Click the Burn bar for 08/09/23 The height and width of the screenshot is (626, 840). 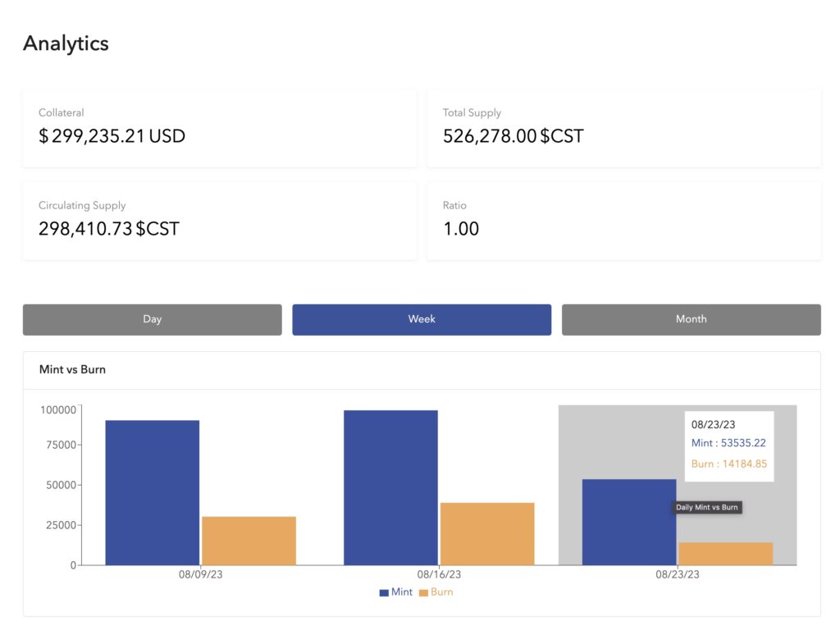pyautogui.click(x=249, y=541)
